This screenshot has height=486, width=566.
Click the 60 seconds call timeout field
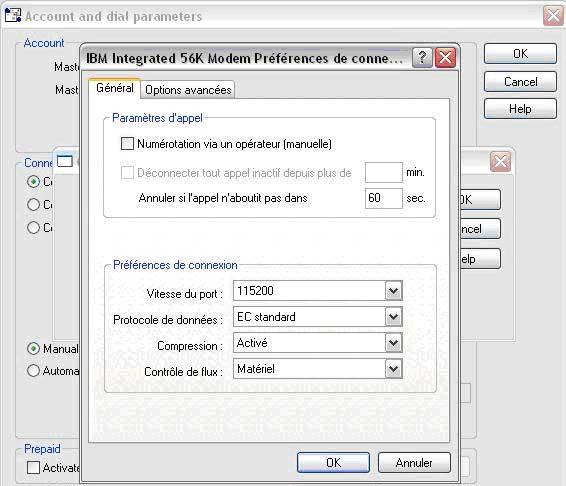click(x=384, y=198)
